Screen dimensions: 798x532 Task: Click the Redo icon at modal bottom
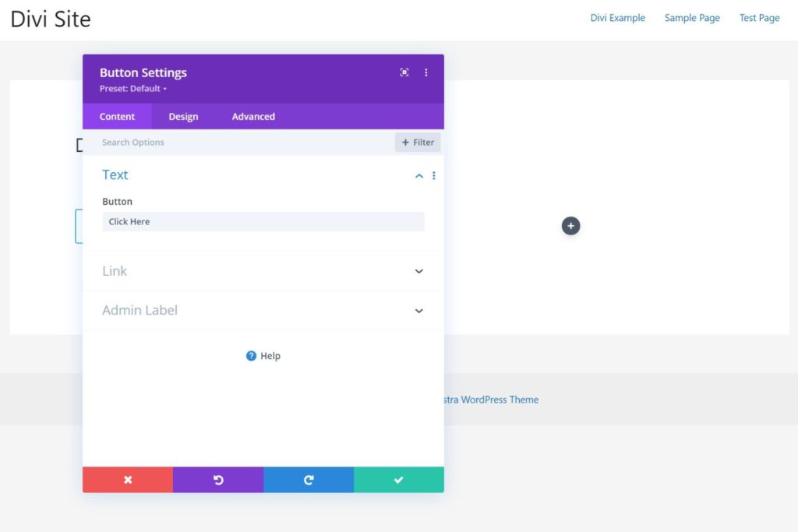[309, 479]
